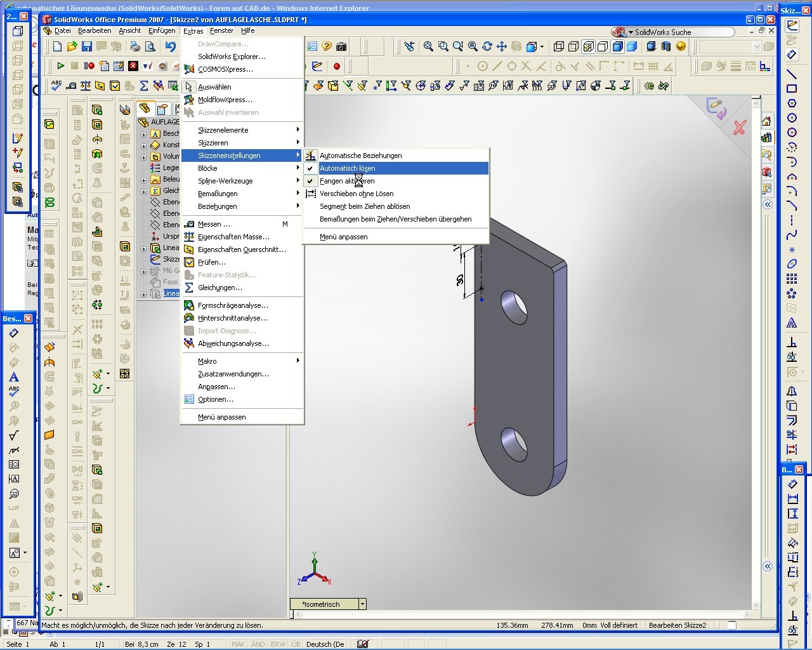Click the Pan four-arrow icon
This screenshot has height=650, width=812.
click(x=502, y=46)
